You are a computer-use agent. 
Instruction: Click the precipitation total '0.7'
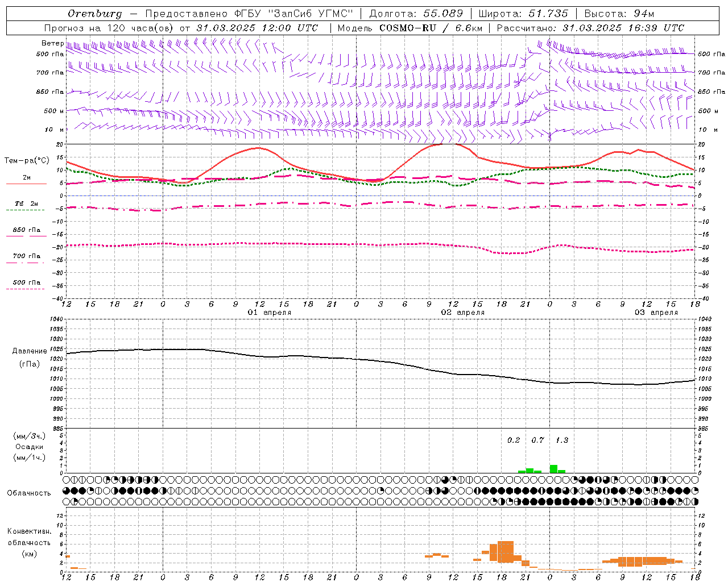pyautogui.click(x=537, y=440)
